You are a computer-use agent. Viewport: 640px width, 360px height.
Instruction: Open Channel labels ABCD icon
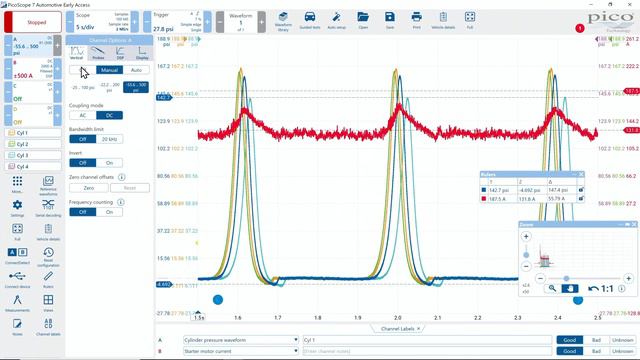(x=48, y=327)
